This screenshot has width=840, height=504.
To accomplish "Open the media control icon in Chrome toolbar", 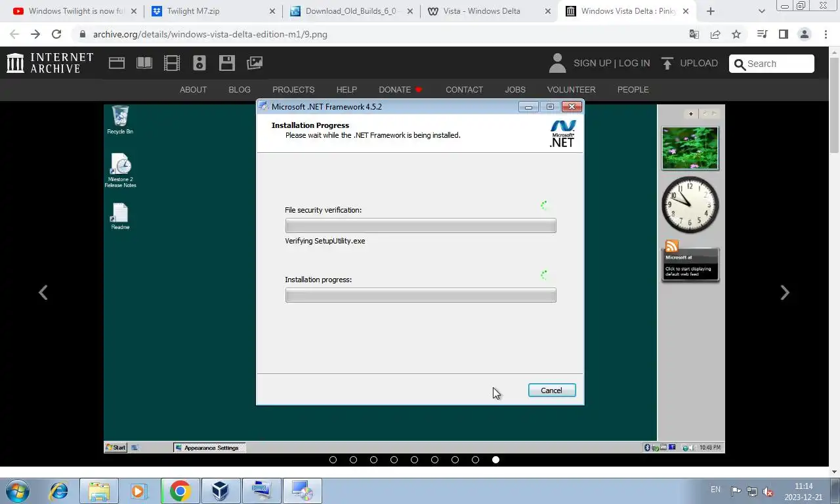I will (x=762, y=34).
